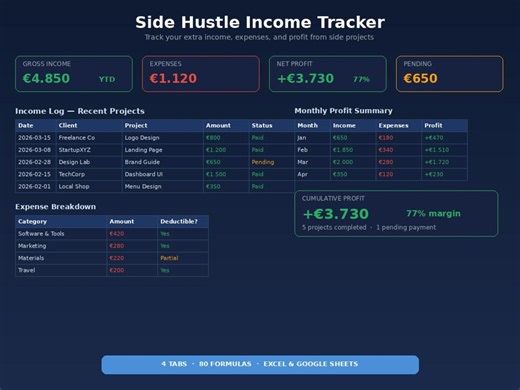Click the '77% margin' label
520x390 pixels.
point(433,213)
